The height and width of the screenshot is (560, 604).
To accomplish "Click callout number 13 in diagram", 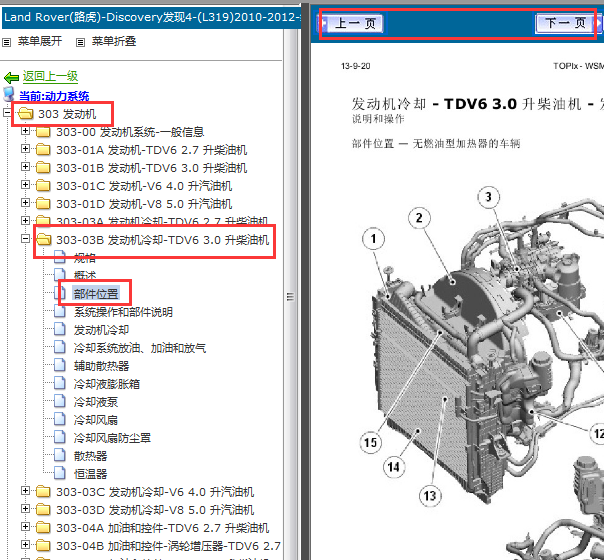I will [430, 496].
